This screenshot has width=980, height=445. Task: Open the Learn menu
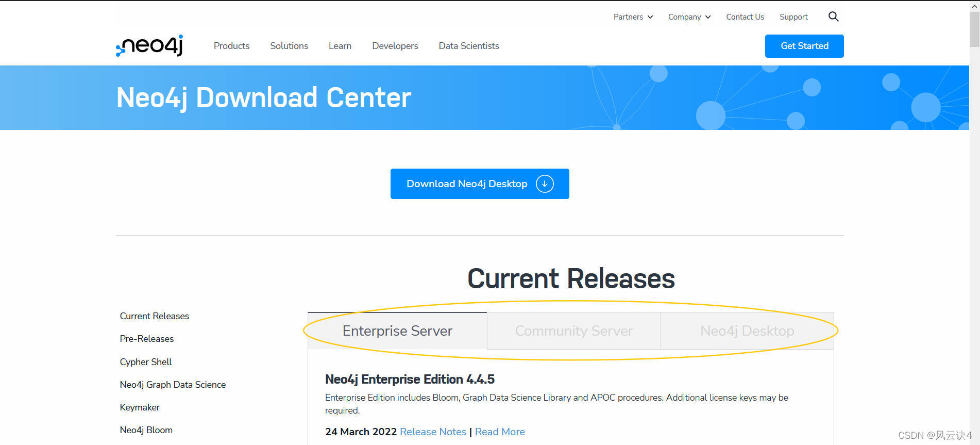coord(340,46)
